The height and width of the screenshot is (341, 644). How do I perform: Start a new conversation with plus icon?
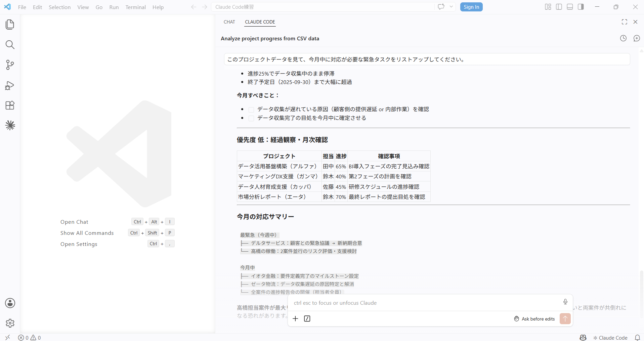(x=637, y=38)
